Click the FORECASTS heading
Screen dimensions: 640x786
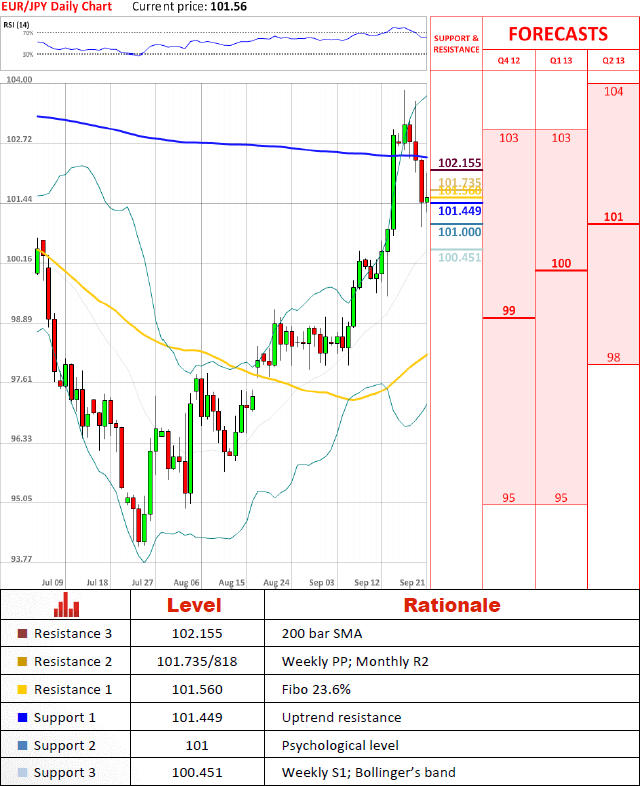coord(558,34)
